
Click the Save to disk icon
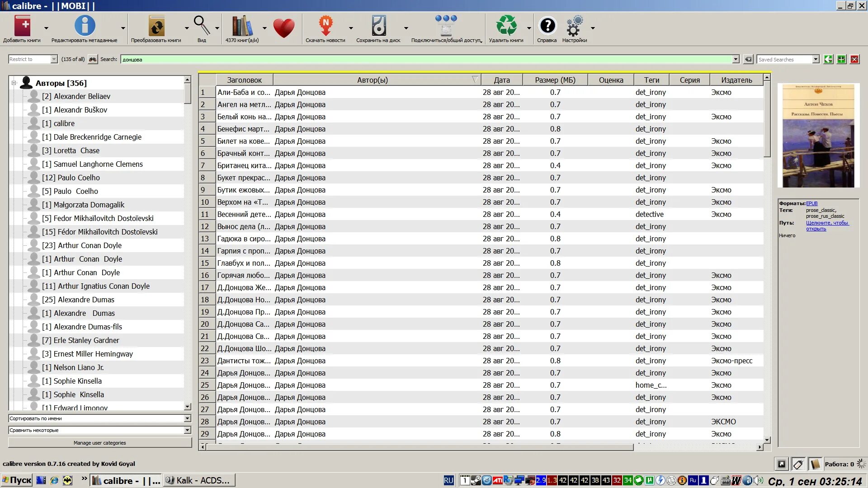point(378,26)
